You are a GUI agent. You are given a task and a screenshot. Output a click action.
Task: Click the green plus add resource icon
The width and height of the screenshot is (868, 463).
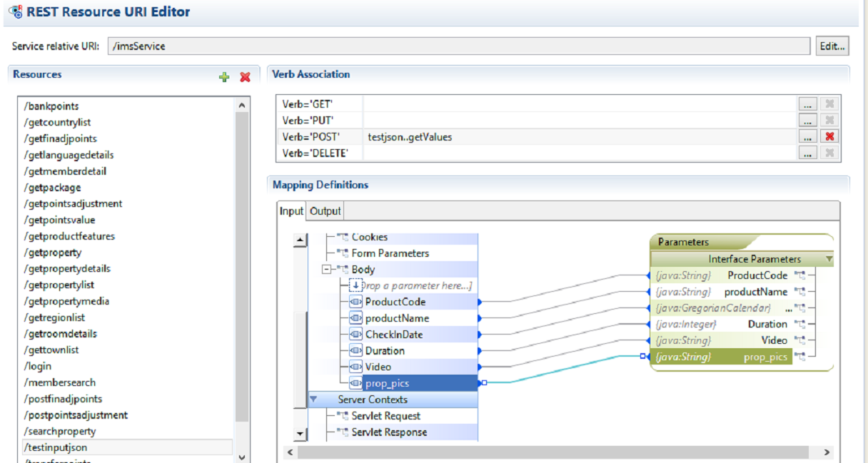[224, 77]
